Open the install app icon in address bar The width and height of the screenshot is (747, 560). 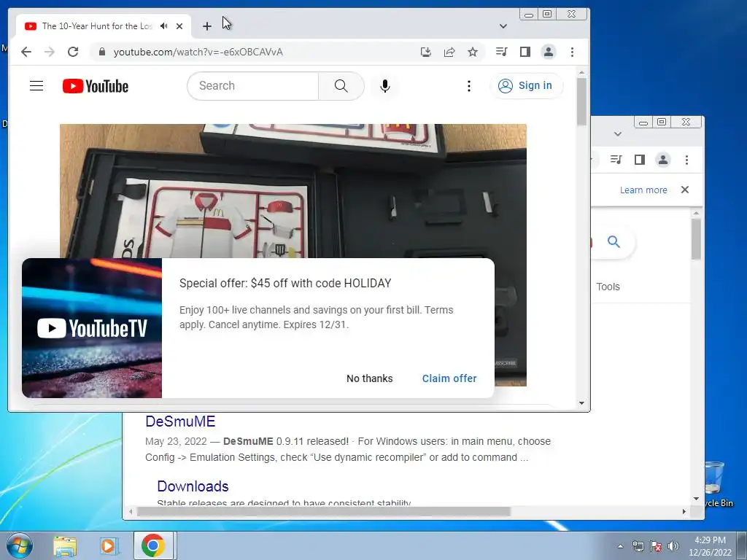pos(426,52)
